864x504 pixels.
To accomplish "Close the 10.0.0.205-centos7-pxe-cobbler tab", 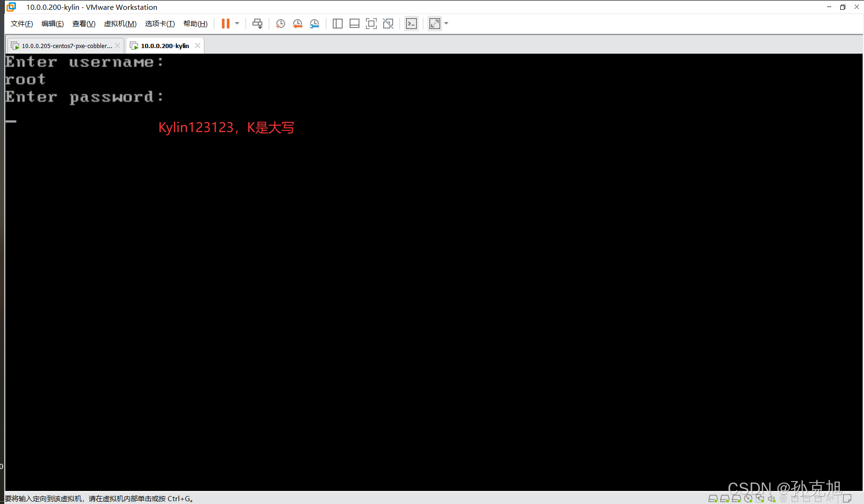I will (x=118, y=46).
